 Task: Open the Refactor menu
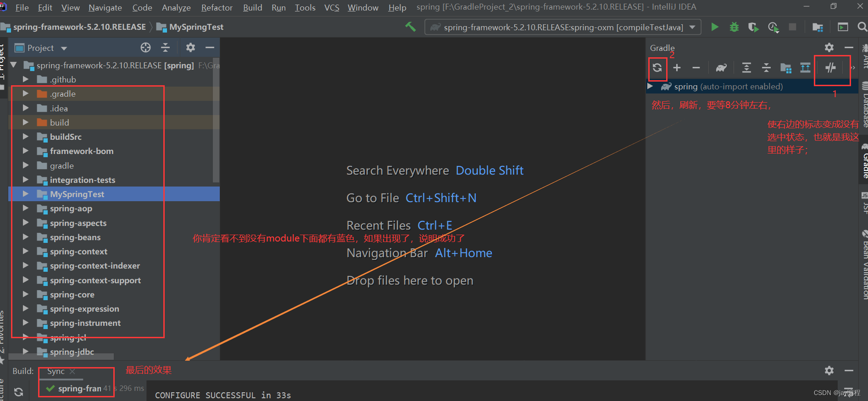click(x=217, y=7)
